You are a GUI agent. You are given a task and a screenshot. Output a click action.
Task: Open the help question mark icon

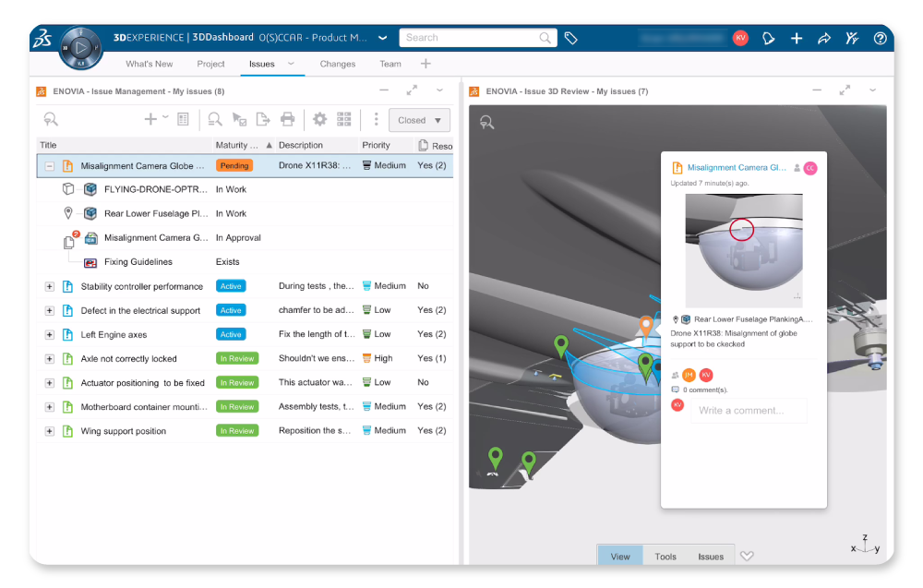pyautogui.click(x=880, y=38)
